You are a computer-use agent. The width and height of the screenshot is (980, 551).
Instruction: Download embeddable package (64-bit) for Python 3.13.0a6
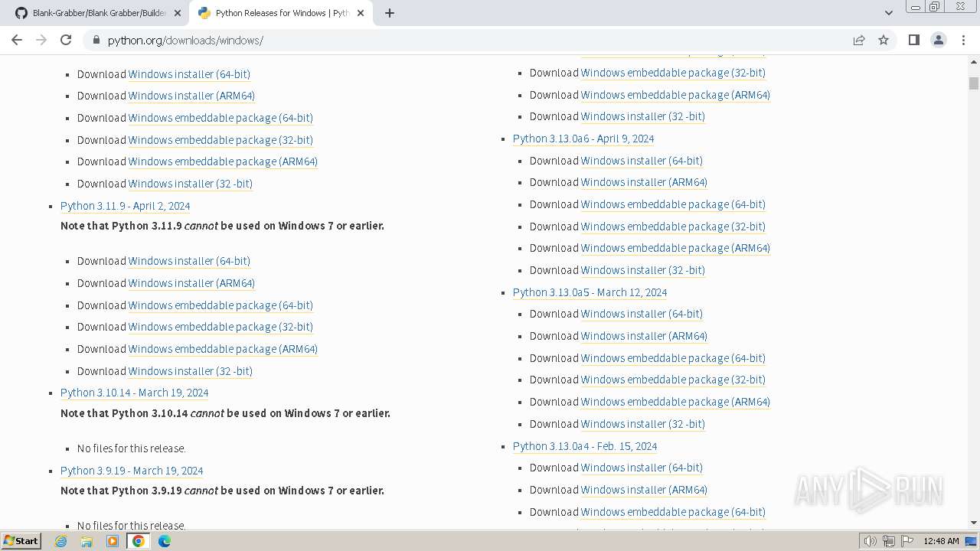[x=673, y=204]
